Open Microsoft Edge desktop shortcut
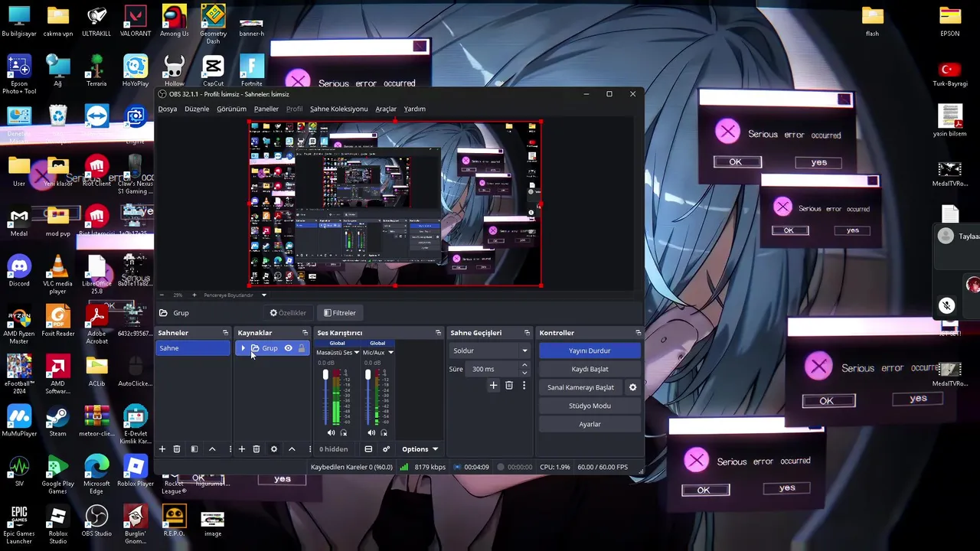 (x=96, y=474)
